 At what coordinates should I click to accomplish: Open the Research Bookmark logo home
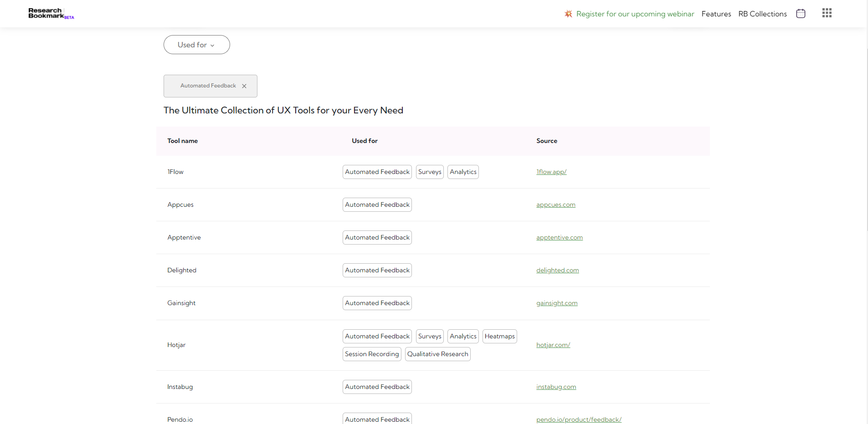point(51,13)
